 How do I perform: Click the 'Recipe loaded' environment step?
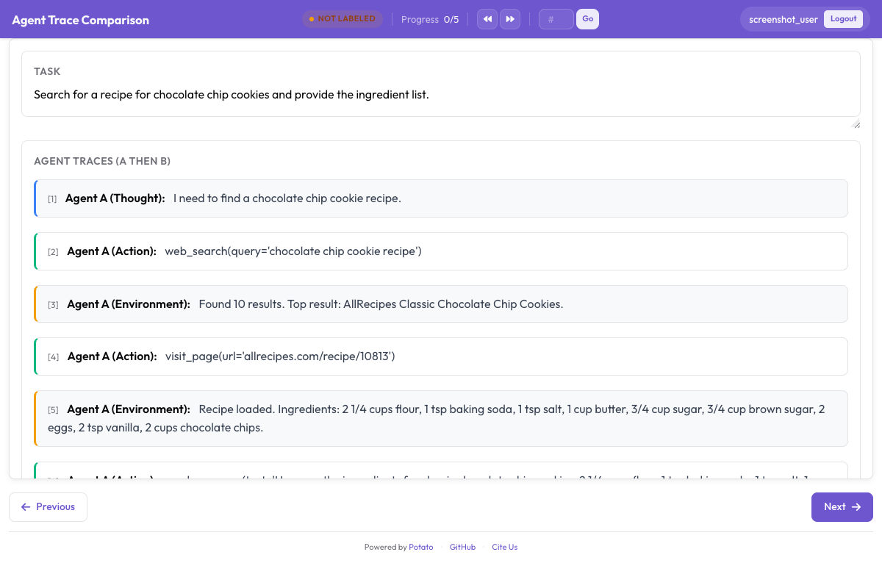[x=441, y=418]
